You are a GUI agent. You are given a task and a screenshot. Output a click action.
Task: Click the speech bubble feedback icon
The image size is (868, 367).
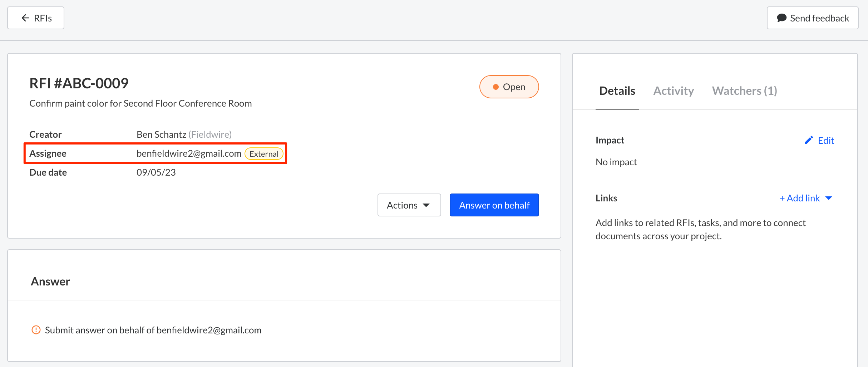click(x=781, y=18)
